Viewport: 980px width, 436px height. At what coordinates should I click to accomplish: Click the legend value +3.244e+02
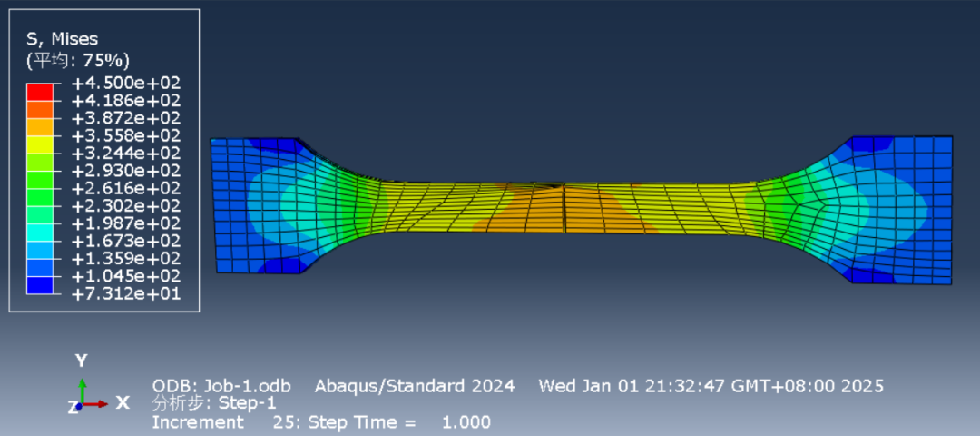coord(126,153)
